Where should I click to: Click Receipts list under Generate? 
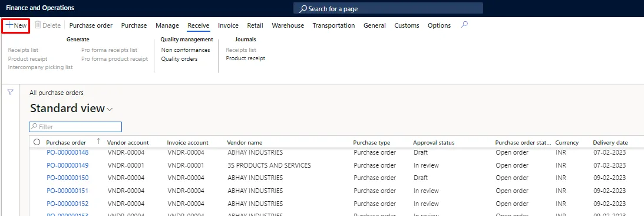[x=23, y=50]
